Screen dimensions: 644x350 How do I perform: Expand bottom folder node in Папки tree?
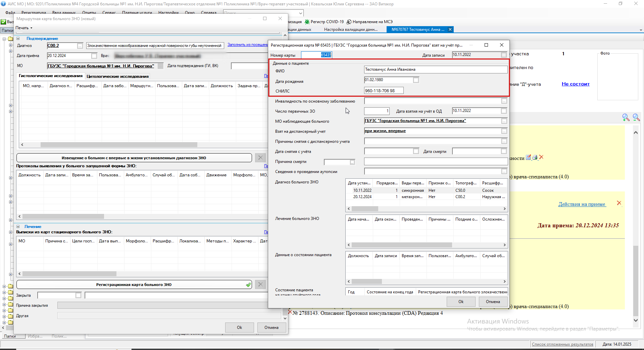[4, 323]
